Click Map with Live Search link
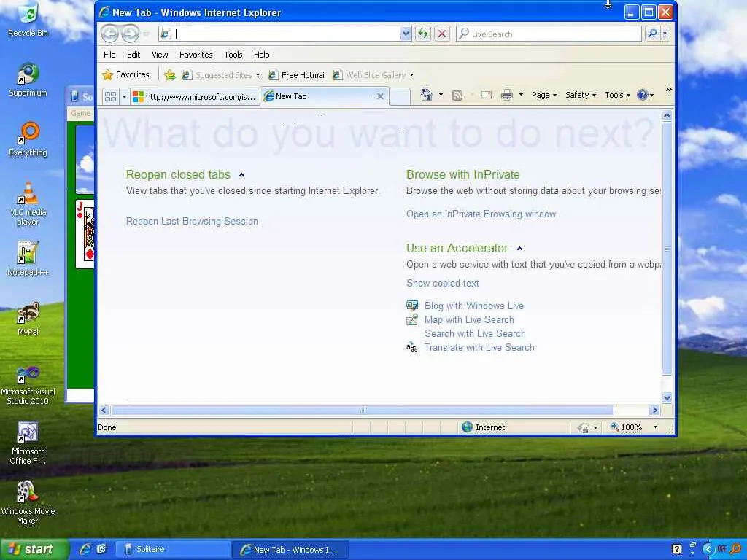This screenshot has width=747, height=560. point(469,319)
